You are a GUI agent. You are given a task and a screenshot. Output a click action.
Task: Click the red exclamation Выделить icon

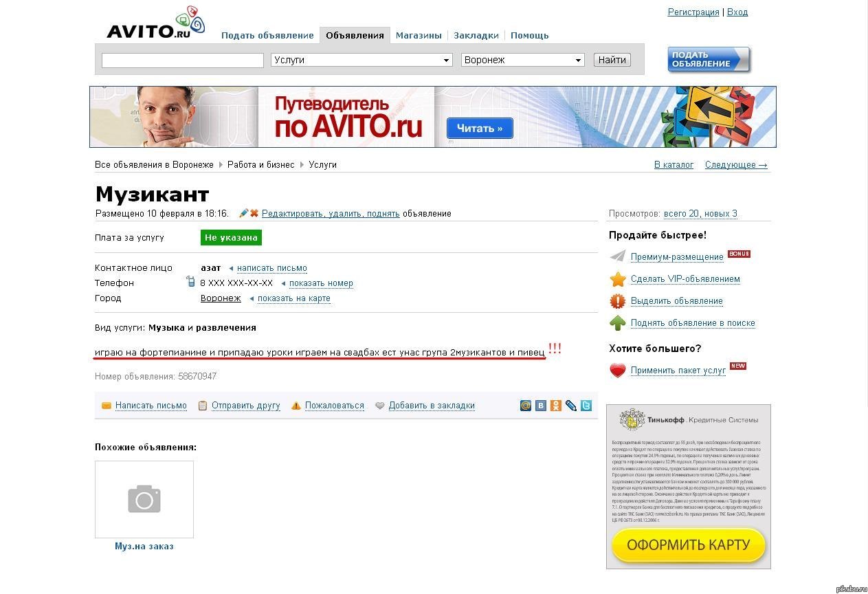(618, 301)
